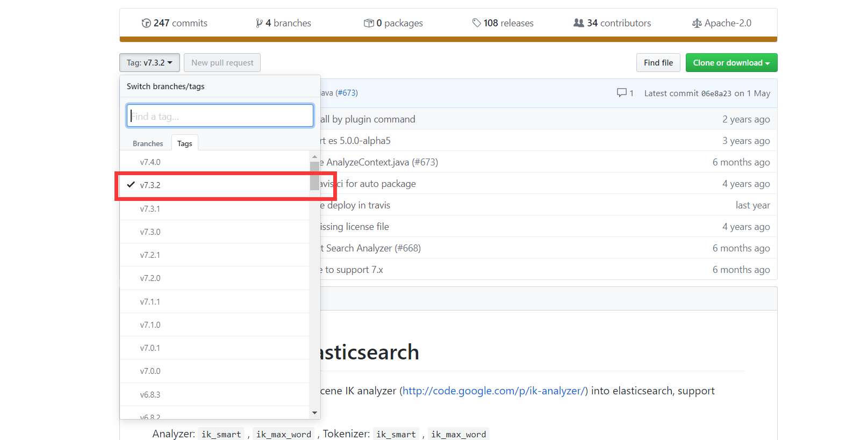Open the commit comments speech bubble icon

click(622, 93)
